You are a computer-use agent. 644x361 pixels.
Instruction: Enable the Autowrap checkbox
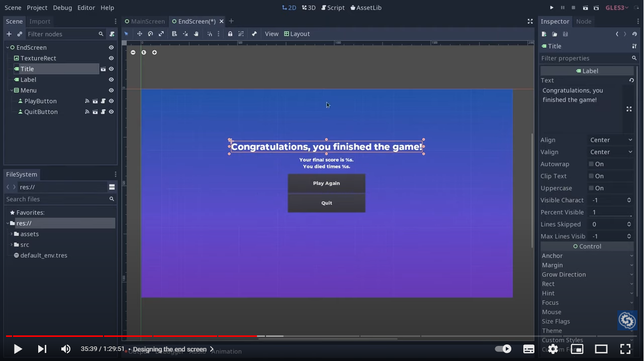(x=591, y=164)
